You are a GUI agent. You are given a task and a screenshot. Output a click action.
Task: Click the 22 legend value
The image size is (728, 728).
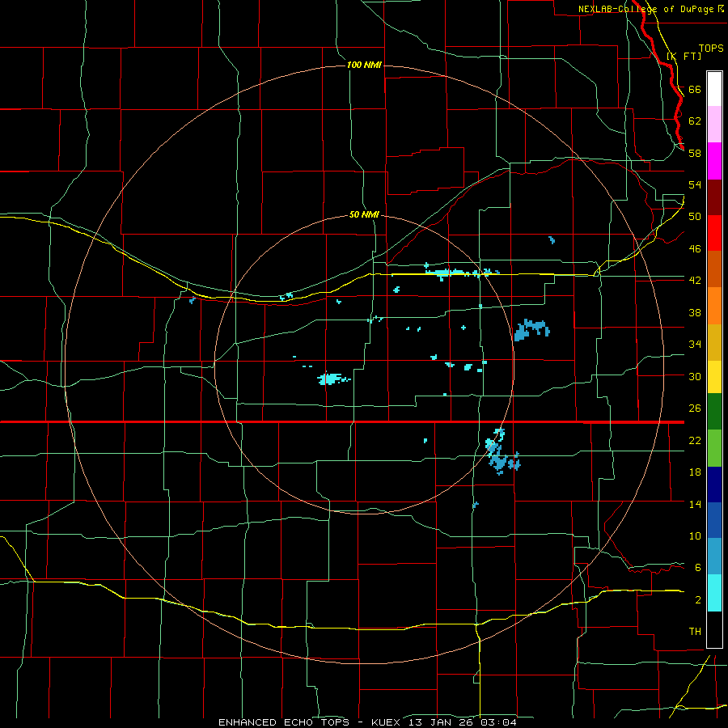(x=695, y=440)
